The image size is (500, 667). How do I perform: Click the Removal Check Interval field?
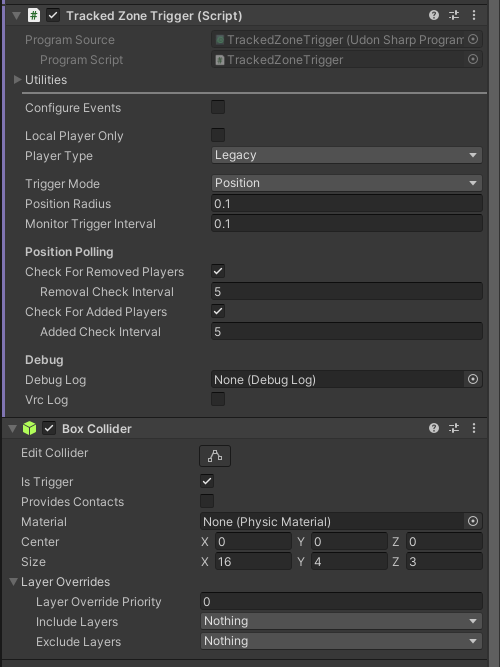pyautogui.click(x=347, y=291)
